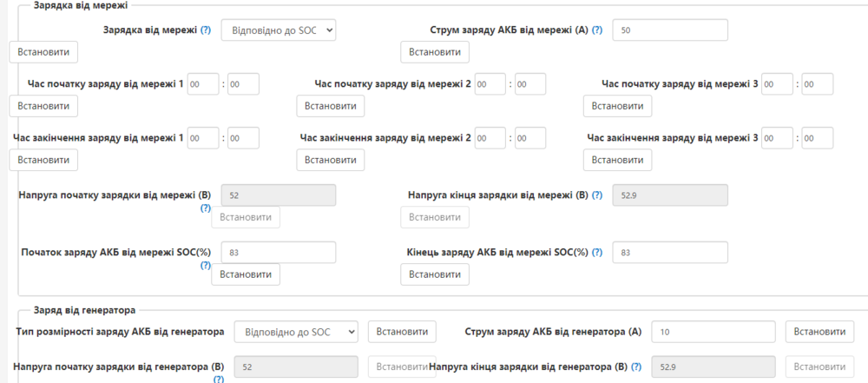The height and width of the screenshot is (383, 868).
Task: Click Початок заряду АКБ від мережі SOC field
Action: pyautogui.click(x=278, y=253)
